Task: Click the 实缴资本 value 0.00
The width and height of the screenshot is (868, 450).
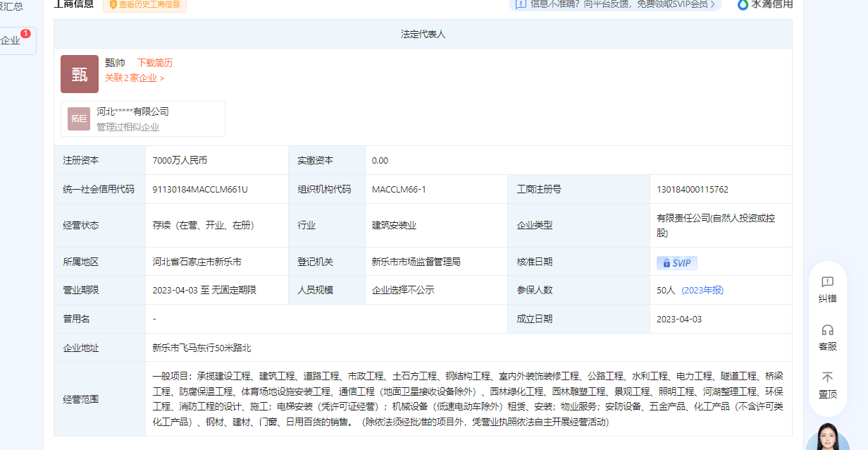Action: (x=380, y=160)
